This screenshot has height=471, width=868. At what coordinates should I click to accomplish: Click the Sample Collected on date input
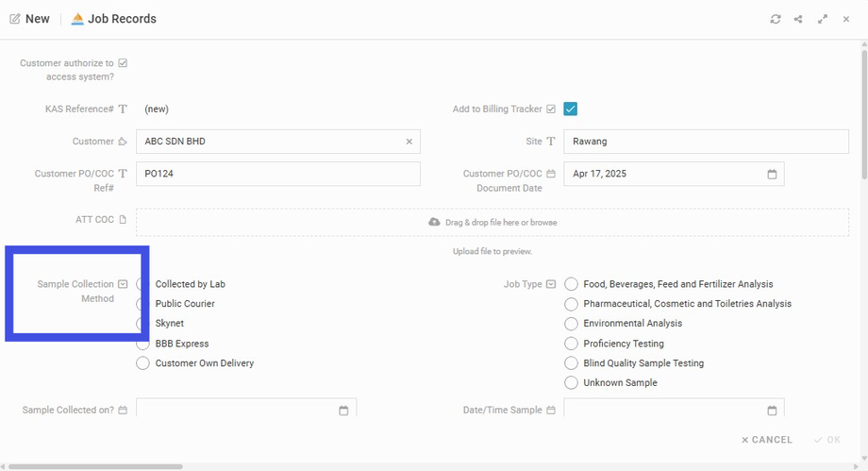tap(246, 409)
